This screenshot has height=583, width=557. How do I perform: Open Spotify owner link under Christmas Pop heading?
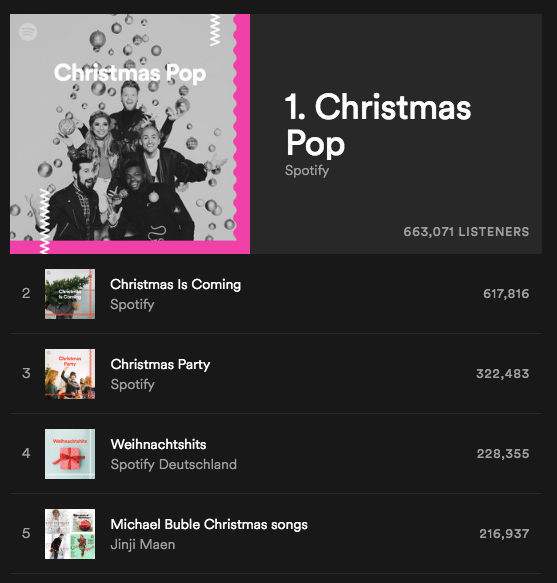[307, 170]
